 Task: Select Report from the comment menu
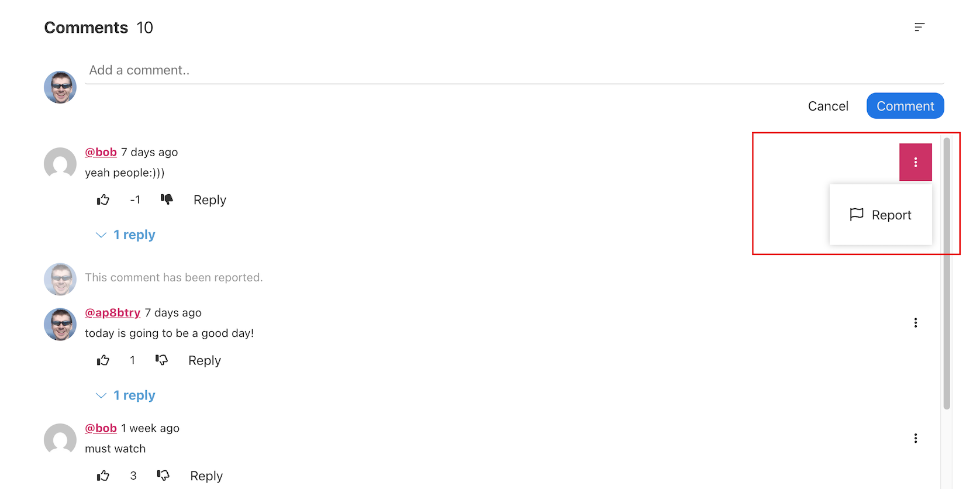881,215
